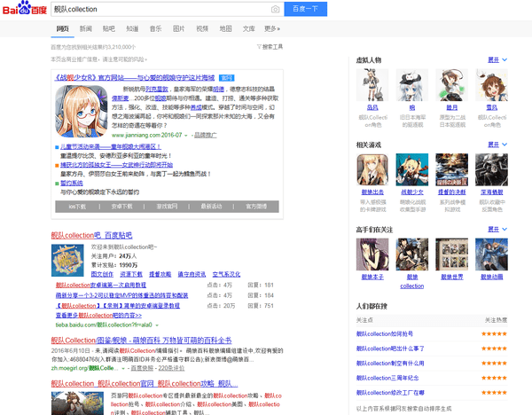
Task: Expand dropdown arrow beside www.jianniang.com
Action: click(185, 136)
